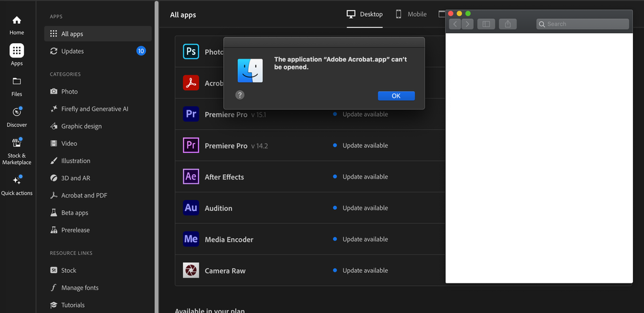
Task: Click the Premiere Pro v 15.1 icon
Action: click(x=191, y=114)
